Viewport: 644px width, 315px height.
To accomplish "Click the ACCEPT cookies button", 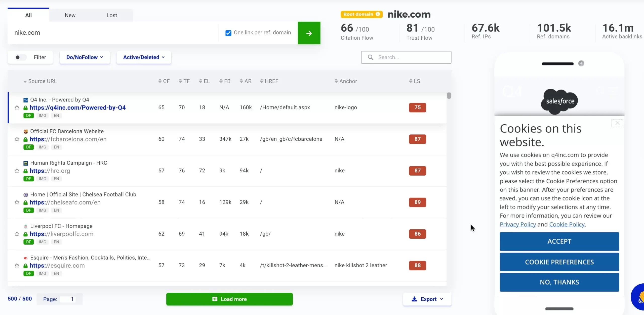I will click(x=559, y=241).
